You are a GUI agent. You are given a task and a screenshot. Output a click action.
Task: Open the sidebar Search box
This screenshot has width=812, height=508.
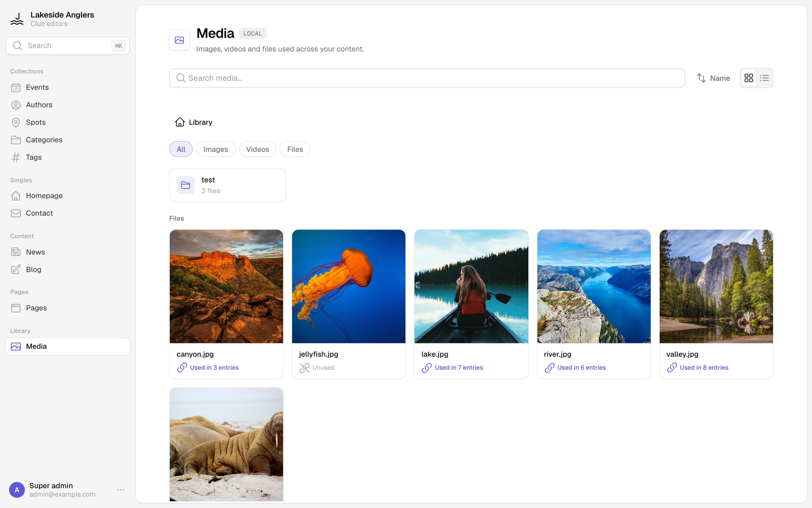click(x=68, y=46)
